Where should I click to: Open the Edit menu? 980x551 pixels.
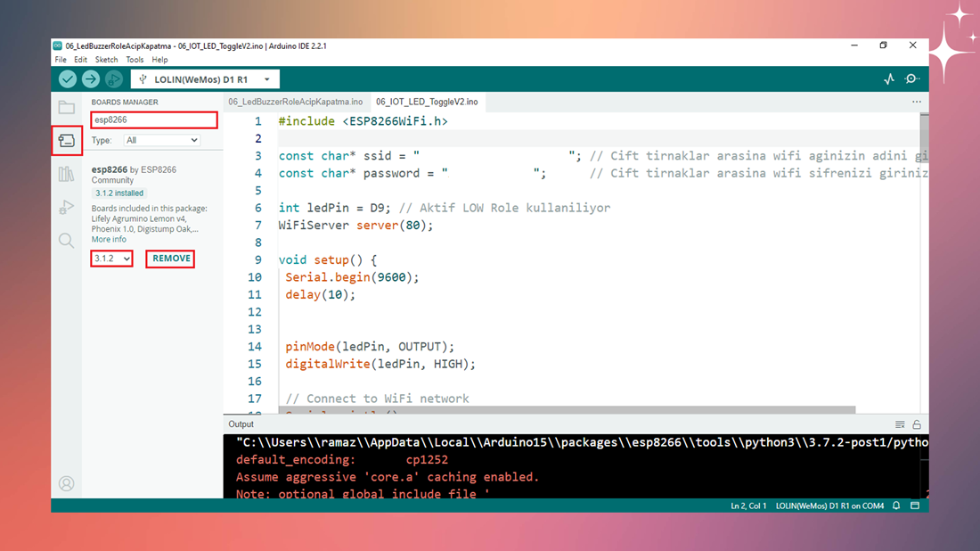point(80,60)
